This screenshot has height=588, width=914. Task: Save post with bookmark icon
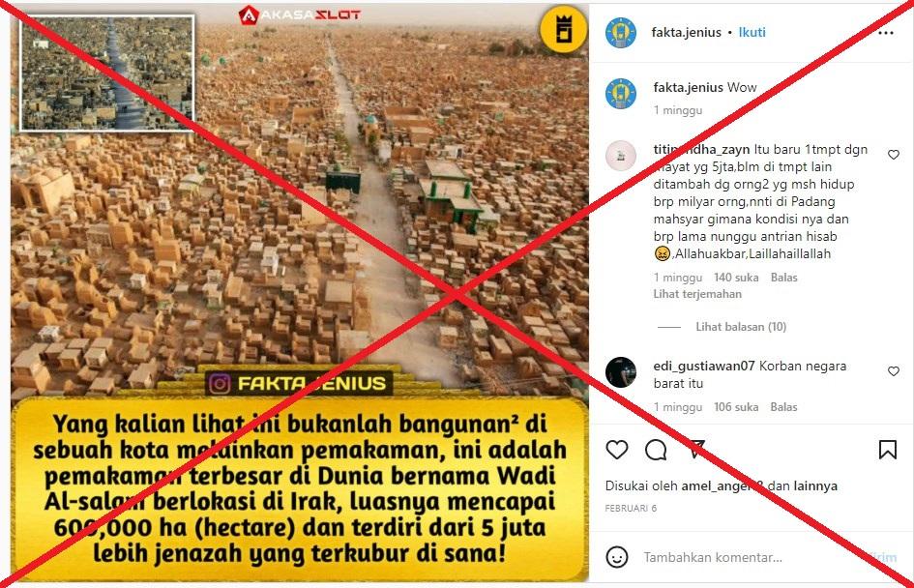pos(887,450)
